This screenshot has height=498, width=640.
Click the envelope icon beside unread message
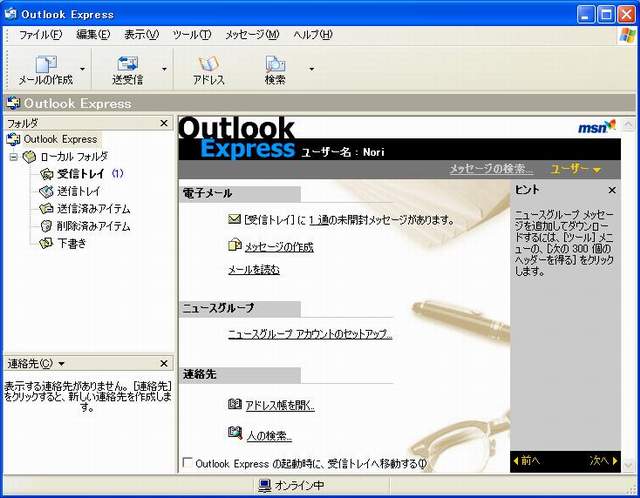(234, 220)
